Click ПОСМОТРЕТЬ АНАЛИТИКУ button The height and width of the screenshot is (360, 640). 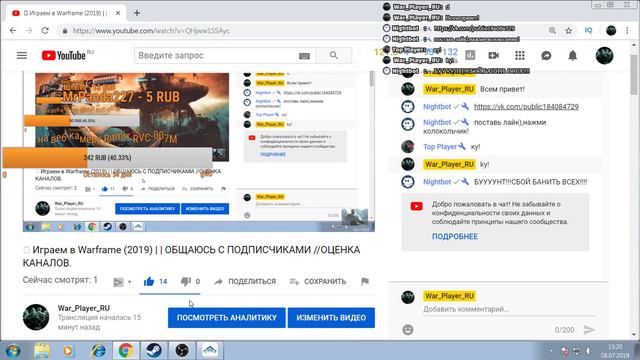(x=227, y=318)
